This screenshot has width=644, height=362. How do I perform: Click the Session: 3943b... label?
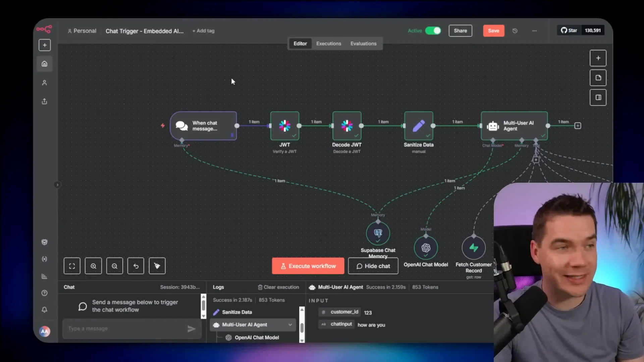click(180, 287)
